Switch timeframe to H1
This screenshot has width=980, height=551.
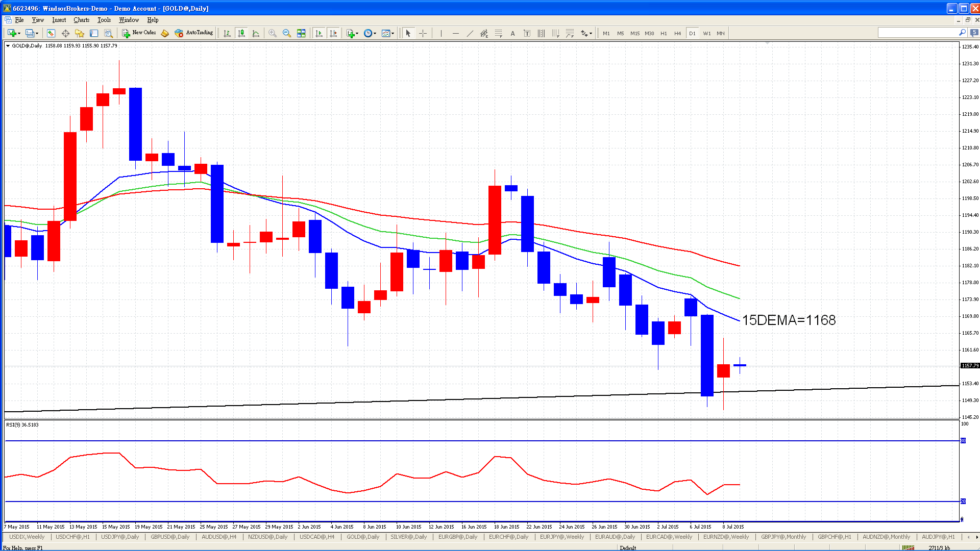(x=664, y=33)
